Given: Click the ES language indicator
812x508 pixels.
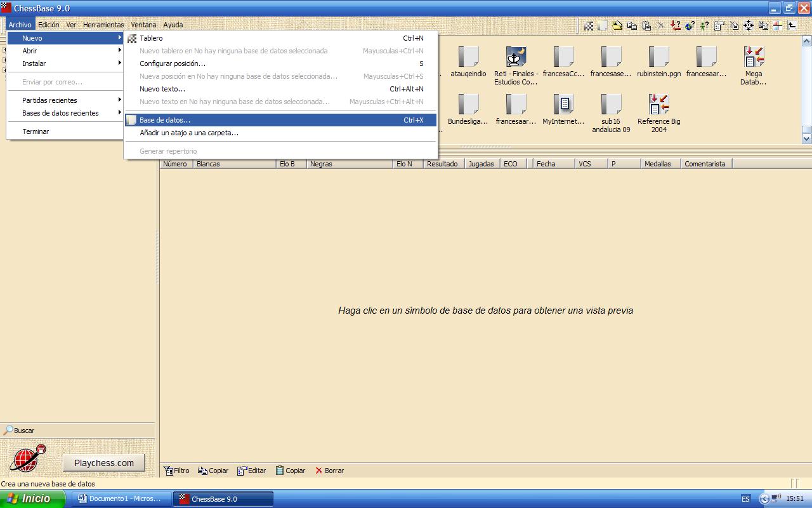Looking at the screenshot, I should click(x=745, y=499).
